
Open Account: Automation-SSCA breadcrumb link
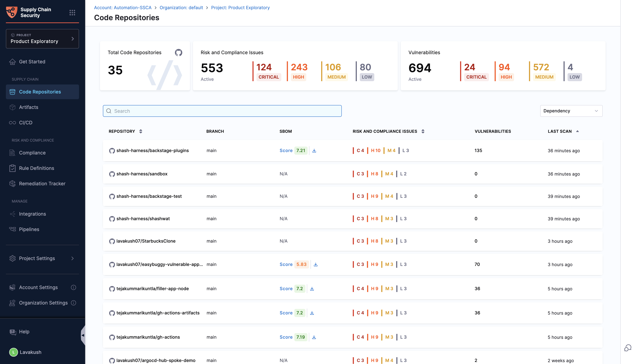pyautogui.click(x=123, y=8)
